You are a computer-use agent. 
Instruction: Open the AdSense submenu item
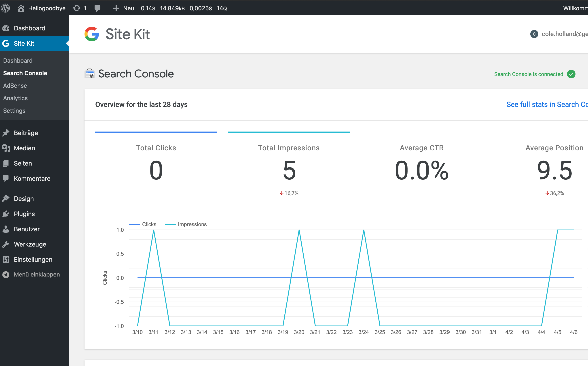pos(15,85)
